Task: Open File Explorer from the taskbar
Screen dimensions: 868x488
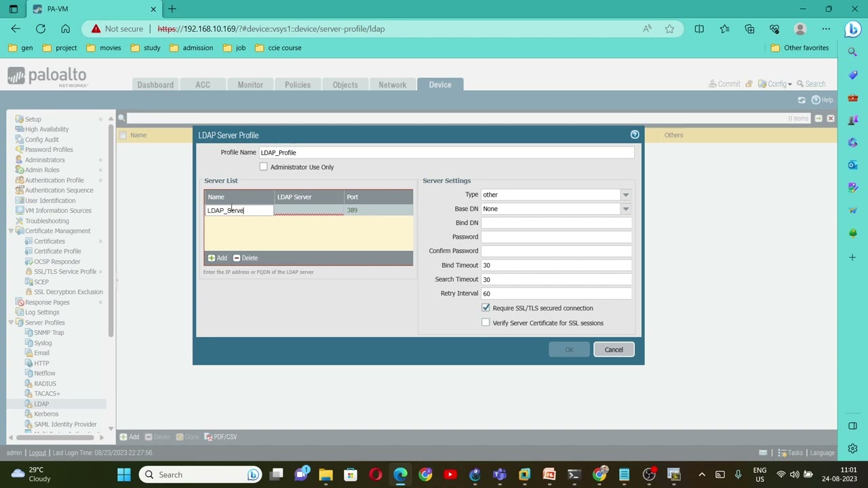Action: 325,474
